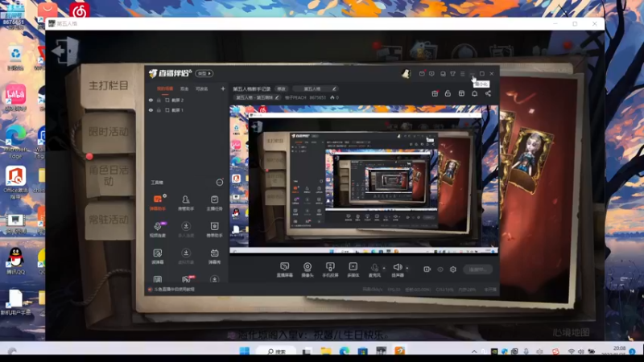644x362 pixels.
Task: Open 常驻活动 tab in game window
Action: 109,220
